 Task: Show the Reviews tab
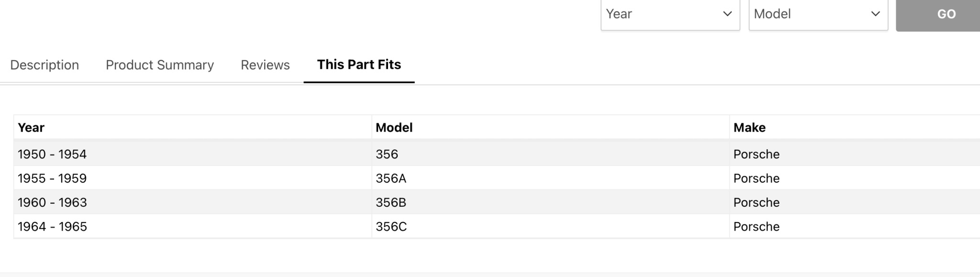(265, 65)
